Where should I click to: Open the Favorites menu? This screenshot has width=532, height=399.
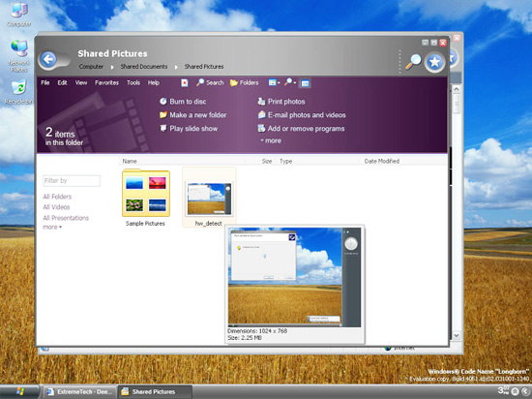[106, 82]
